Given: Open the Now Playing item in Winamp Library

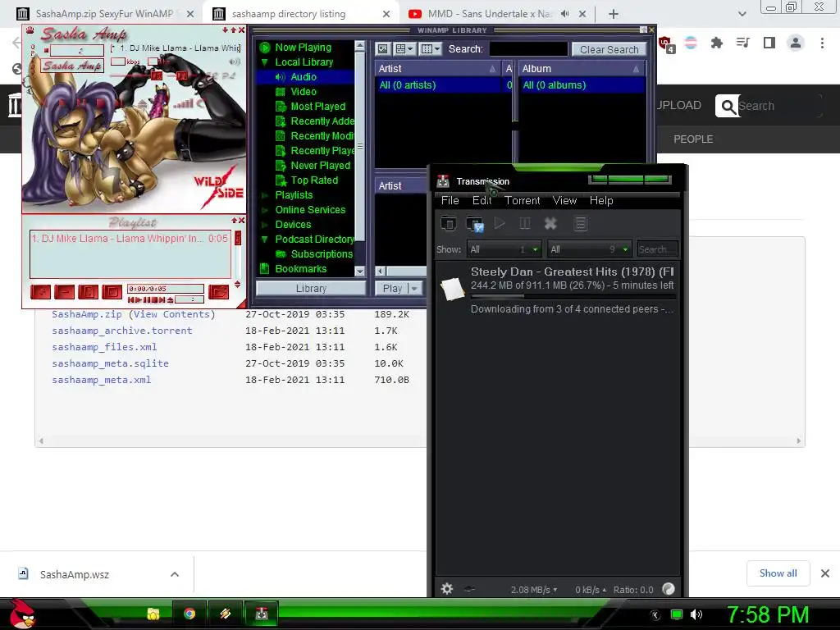Looking at the screenshot, I should pos(303,47).
